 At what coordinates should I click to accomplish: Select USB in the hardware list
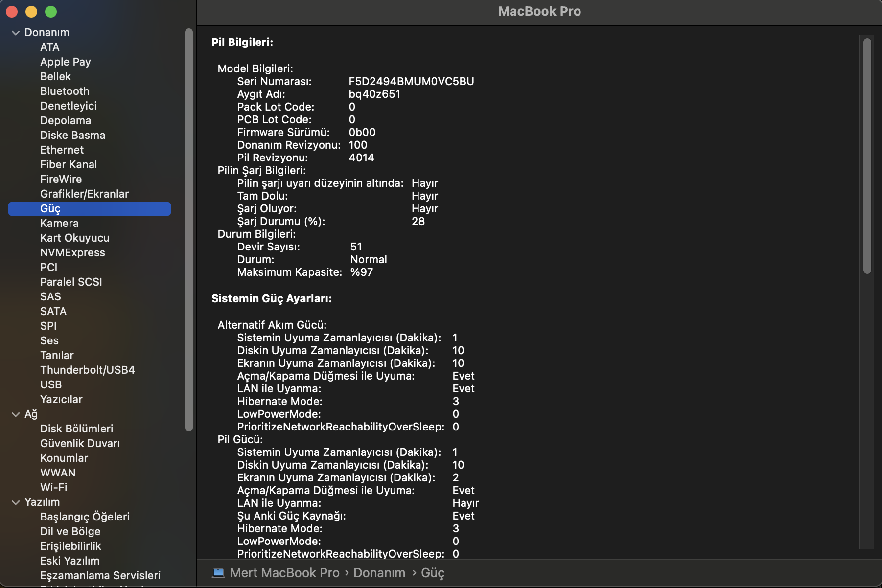coord(51,384)
